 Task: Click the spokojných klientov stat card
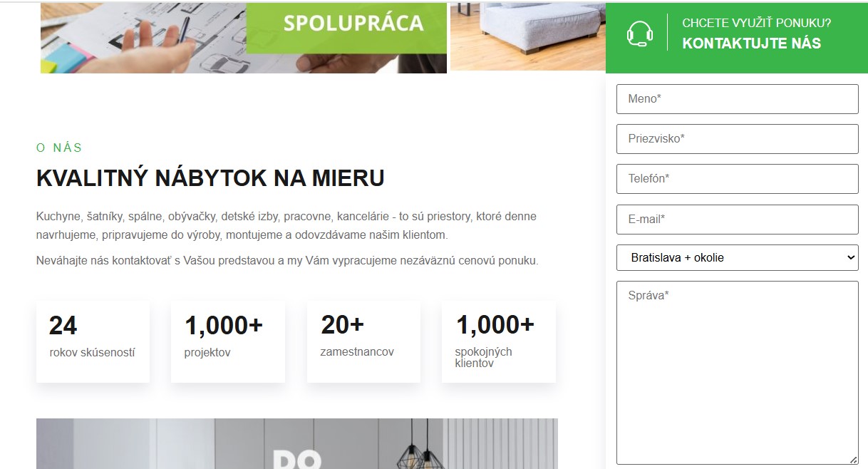[499, 341]
